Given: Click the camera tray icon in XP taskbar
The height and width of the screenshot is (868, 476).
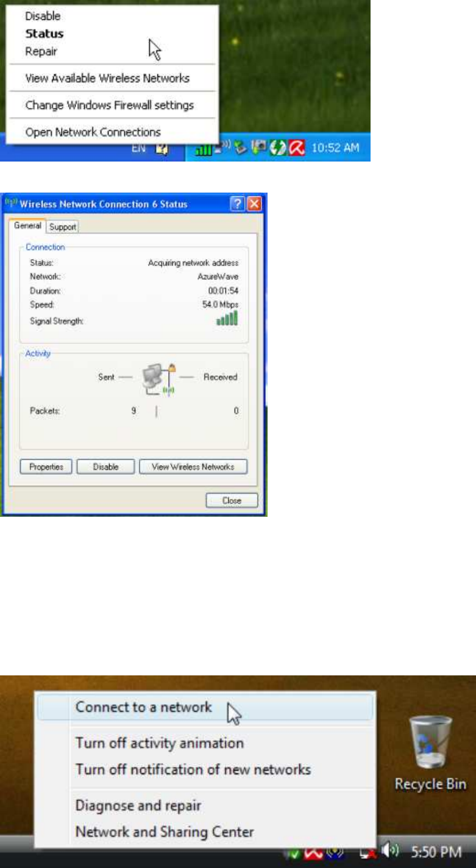Looking at the screenshot, I should (x=258, y=148).
